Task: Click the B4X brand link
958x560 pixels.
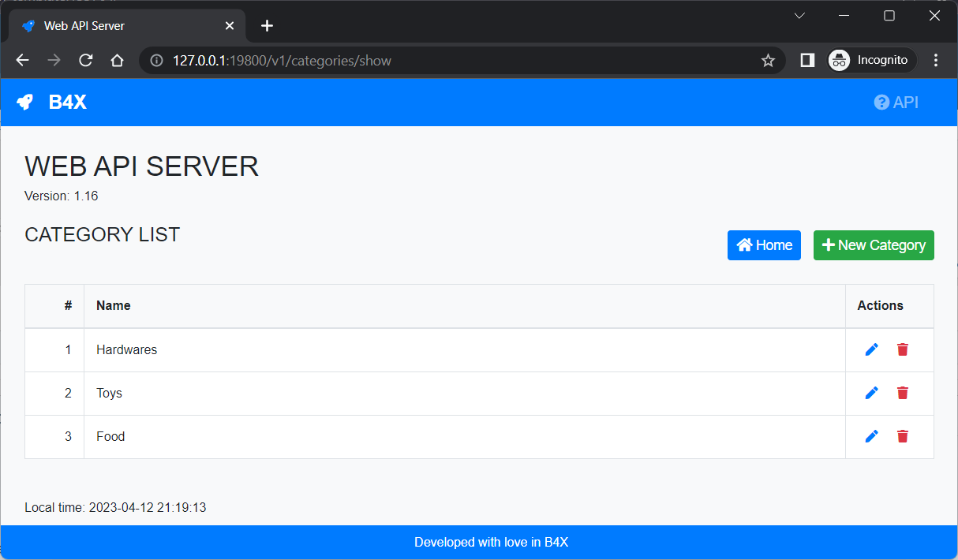Action: (67, 103)
